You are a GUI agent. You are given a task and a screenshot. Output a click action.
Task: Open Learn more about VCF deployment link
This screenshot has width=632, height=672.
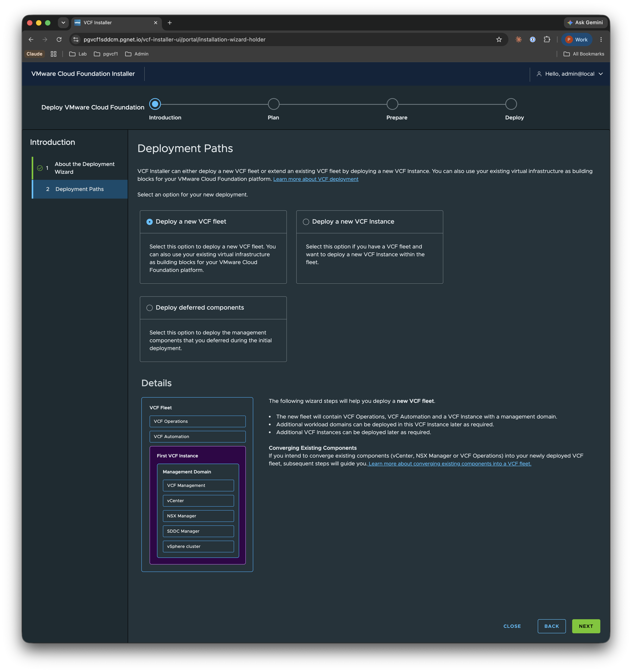tap(315, 179)
